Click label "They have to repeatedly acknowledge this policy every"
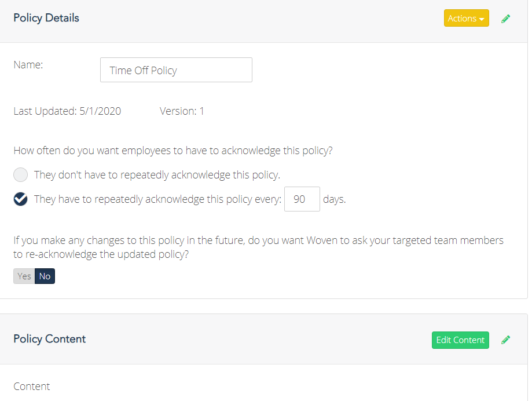 pos(158,199)
